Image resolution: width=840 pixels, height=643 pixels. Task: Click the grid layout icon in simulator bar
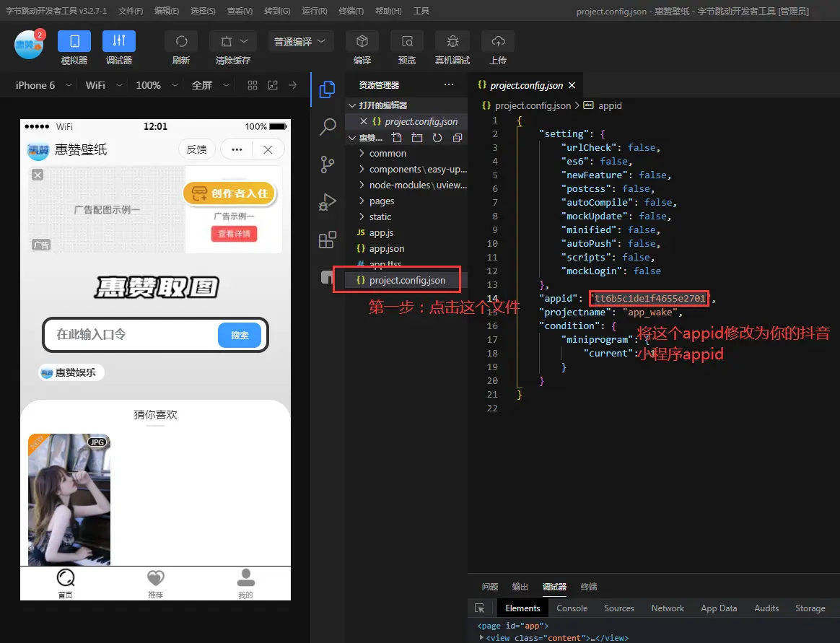(253, 85)
